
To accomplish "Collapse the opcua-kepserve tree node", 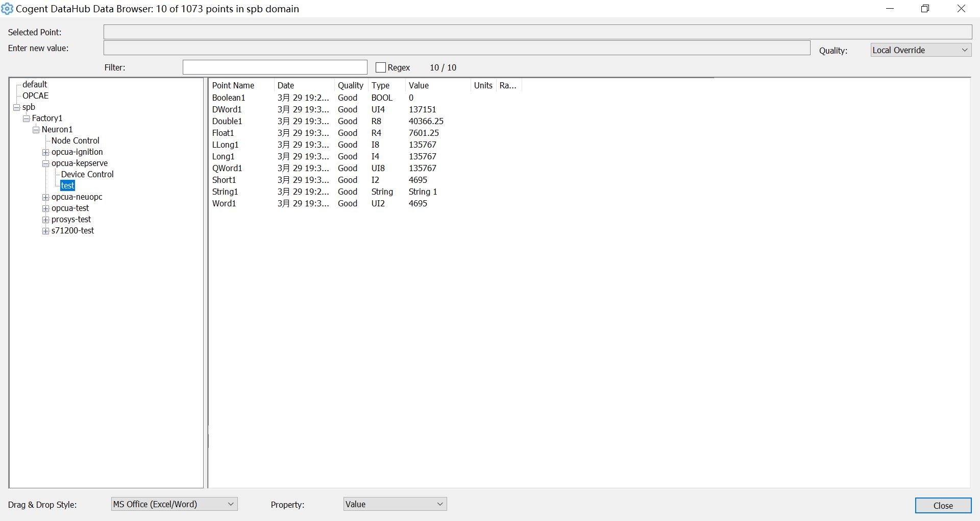I will 46,163.
